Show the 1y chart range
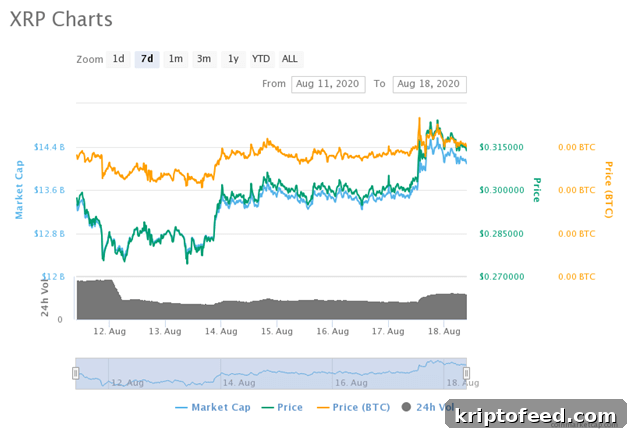This screenshot has width=628, height=433. click(x=233, y=59)
